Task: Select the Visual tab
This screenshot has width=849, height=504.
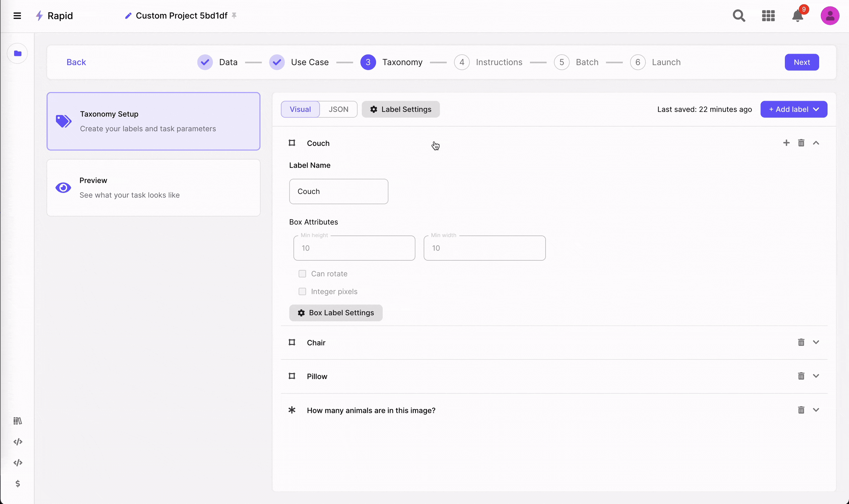Action: 300,109
